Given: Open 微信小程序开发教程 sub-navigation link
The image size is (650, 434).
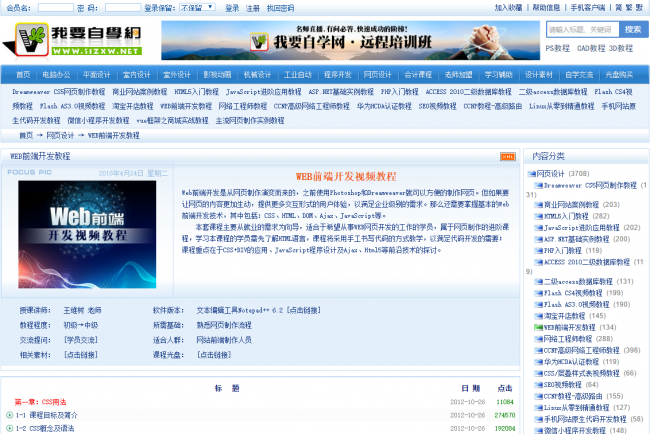Looking at the screenshot, I should [98, 121].
